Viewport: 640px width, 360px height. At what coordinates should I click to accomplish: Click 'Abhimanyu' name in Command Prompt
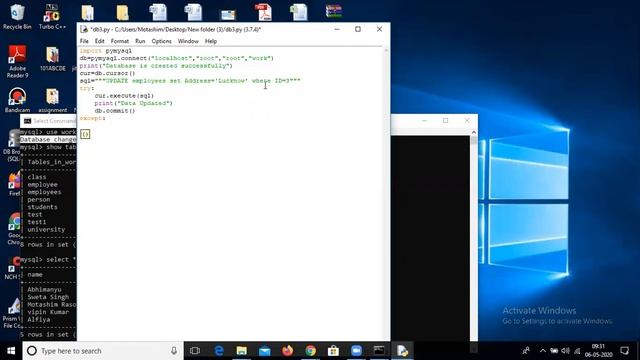pyautogui.click(x=44, y=289)
